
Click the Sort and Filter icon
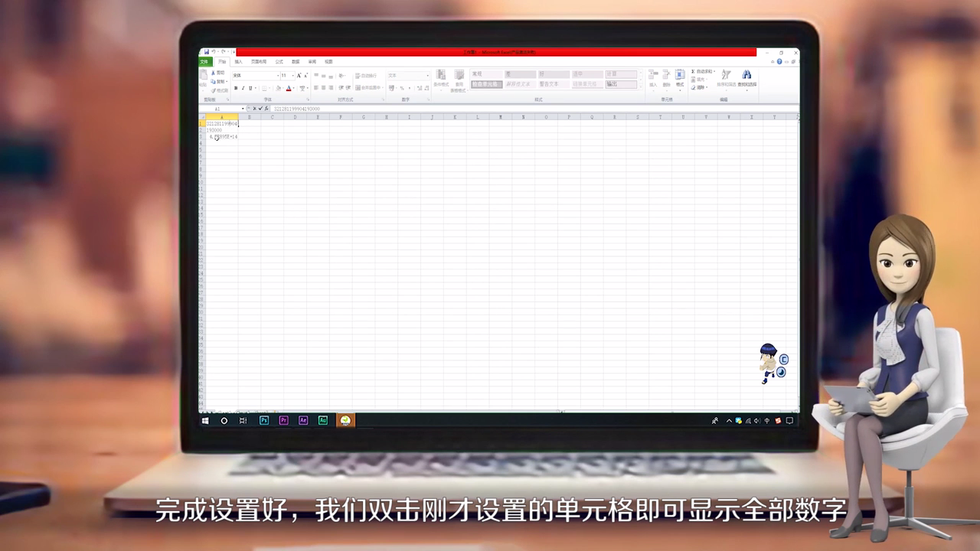[x=726, y=75]
